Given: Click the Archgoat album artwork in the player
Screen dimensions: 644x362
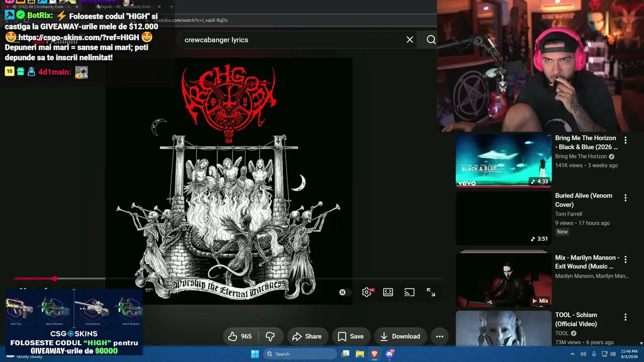Looking at the screenshot, I should pos(229,181).
